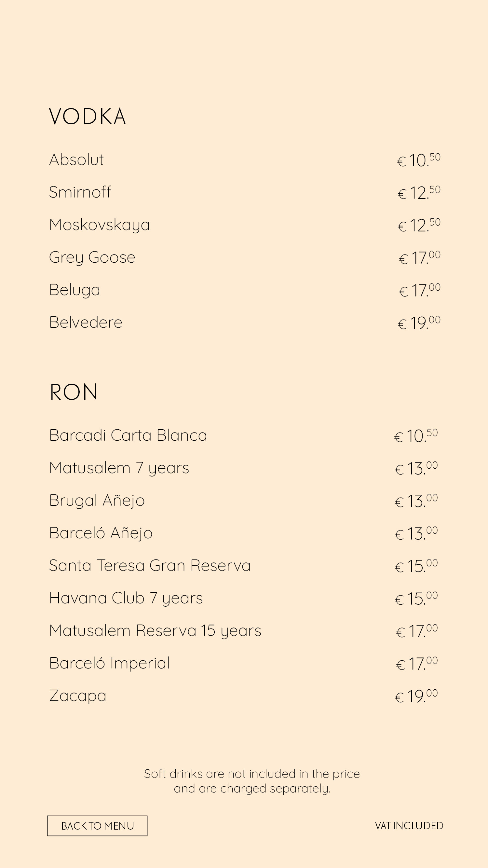
Task: Tap the Smirnoff menu entry
Action: 80,192
